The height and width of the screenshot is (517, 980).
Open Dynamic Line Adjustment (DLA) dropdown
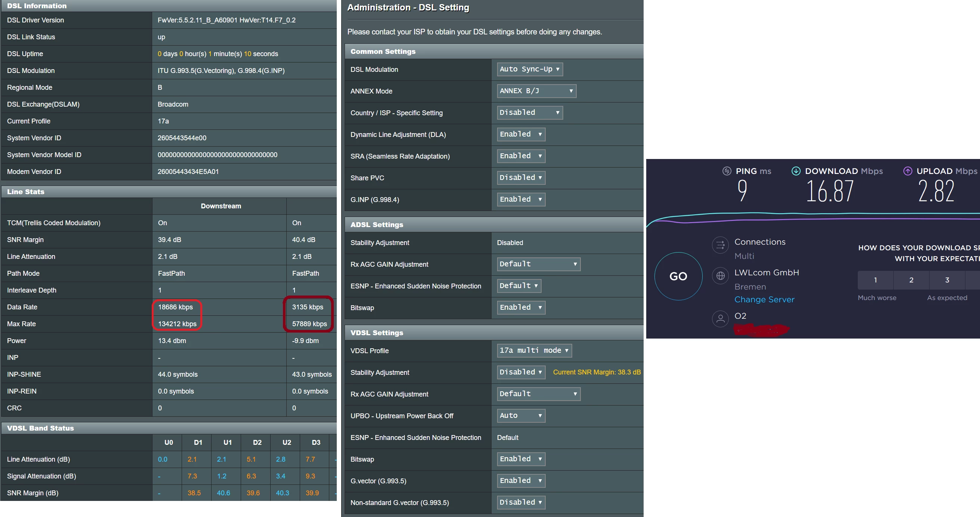(x=520, y=134)
